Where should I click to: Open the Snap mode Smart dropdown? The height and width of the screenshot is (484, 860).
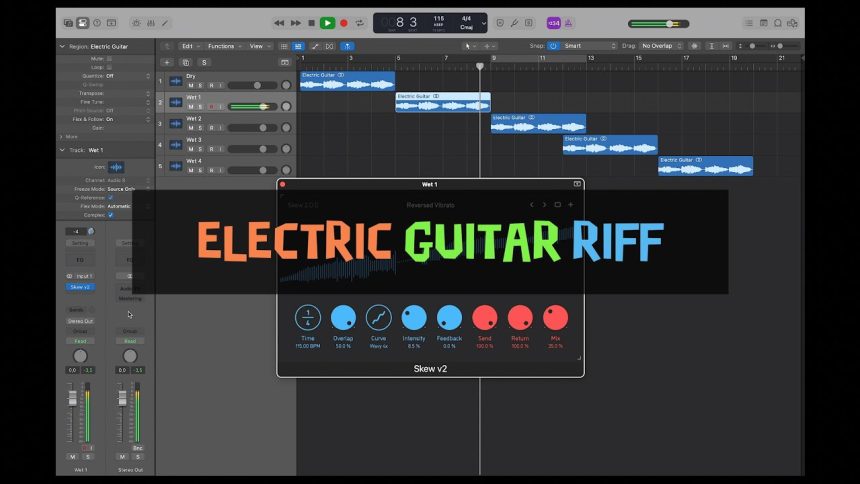590,46
